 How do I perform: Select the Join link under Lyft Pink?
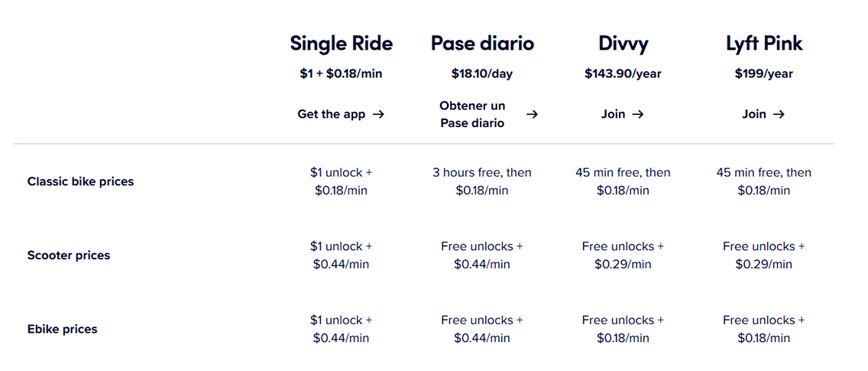[754, 115]
